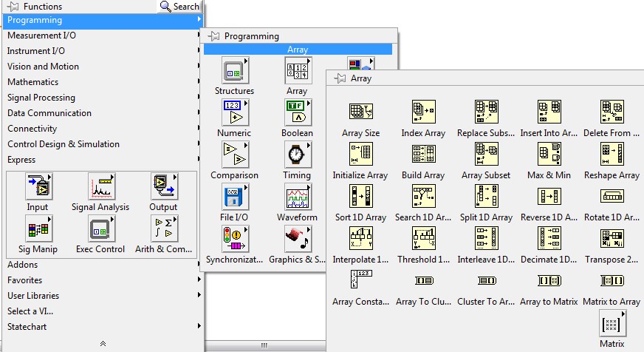Select the Array Size function icon
This screenshot has height=352, width=644.
[361, 112]
